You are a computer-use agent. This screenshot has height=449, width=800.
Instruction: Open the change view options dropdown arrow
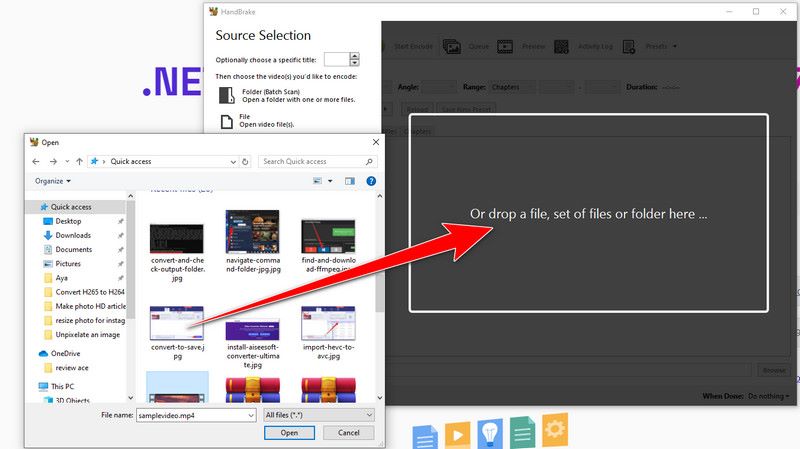tap(329, 181)
